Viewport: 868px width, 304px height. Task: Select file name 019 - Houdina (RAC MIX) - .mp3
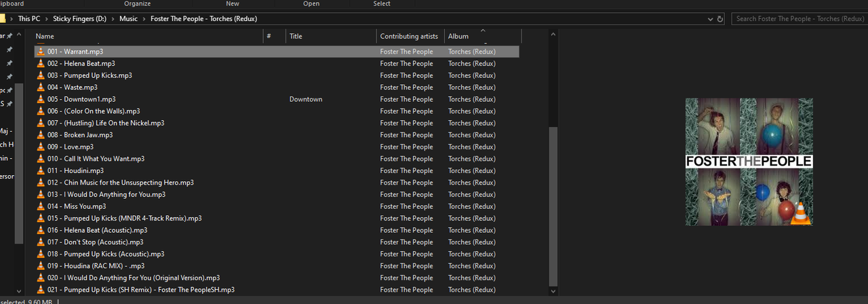(x=96, y=265)
